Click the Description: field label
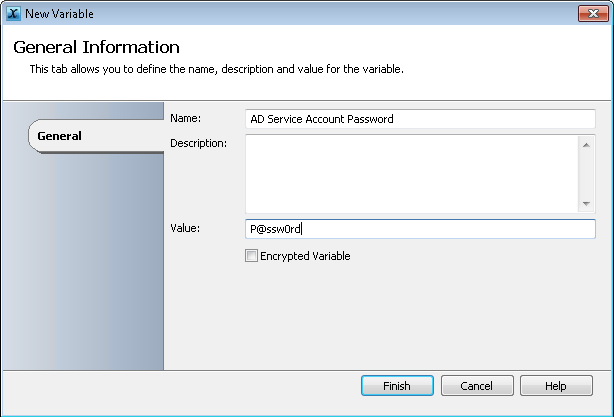 pyautogui.click(x=199, y=143)
